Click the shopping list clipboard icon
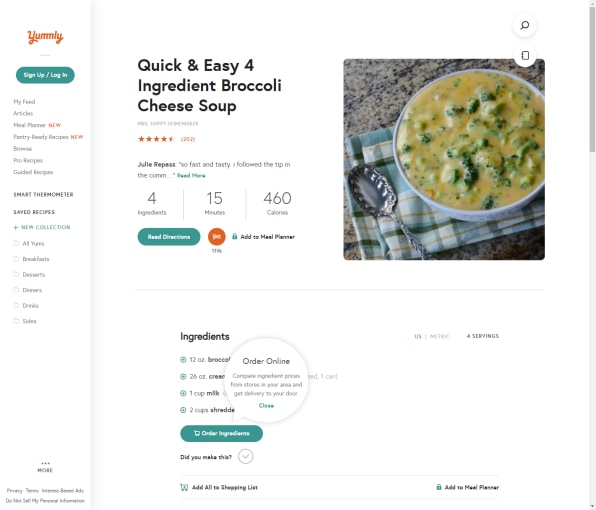The width and height of the screenshot is (596, 510). tap(525, 55)
